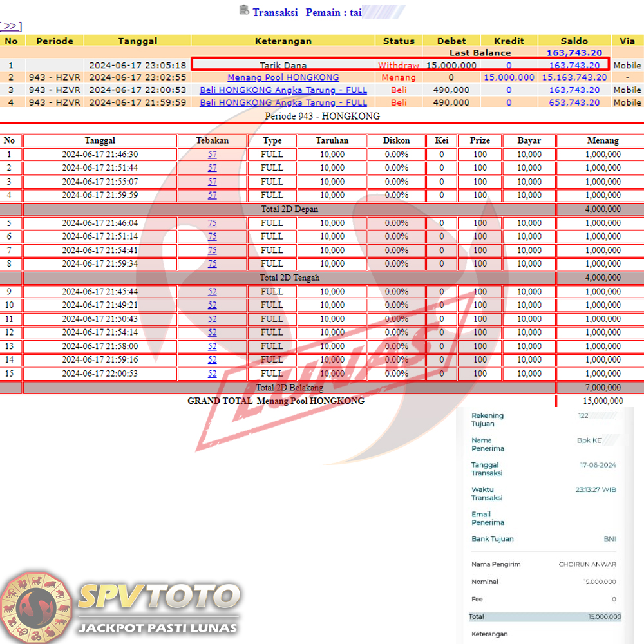Click tebakan 75 link in row 5

click(212, 223)
